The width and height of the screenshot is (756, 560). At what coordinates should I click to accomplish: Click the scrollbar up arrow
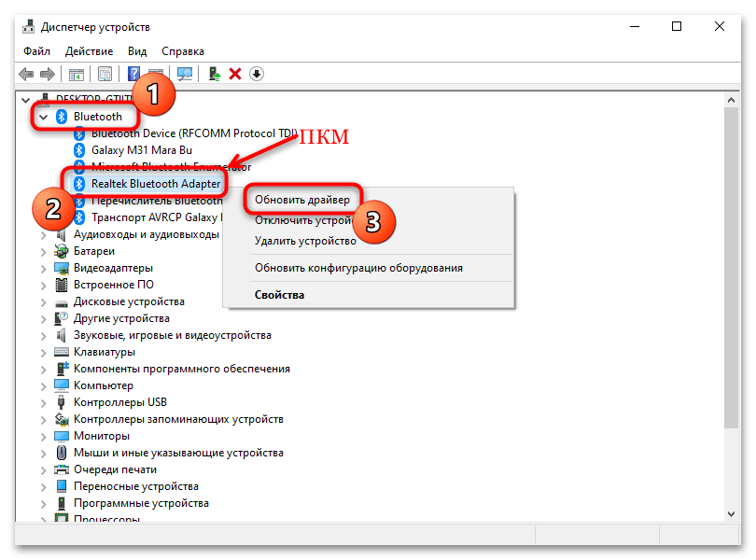(x=731, y=100)
